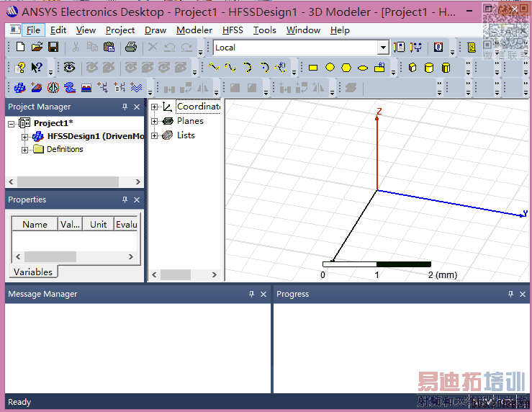The width and height of the screenshot is (532, 412).
Task: Open the HFSS menu
Action: pyautogui.click(x=233, y=30)
